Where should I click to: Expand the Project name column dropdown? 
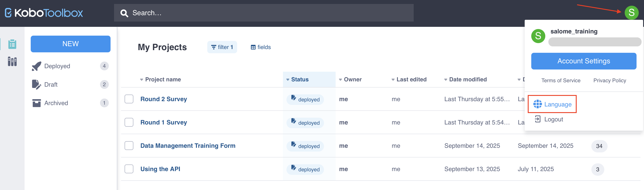(x=141, y=80)
